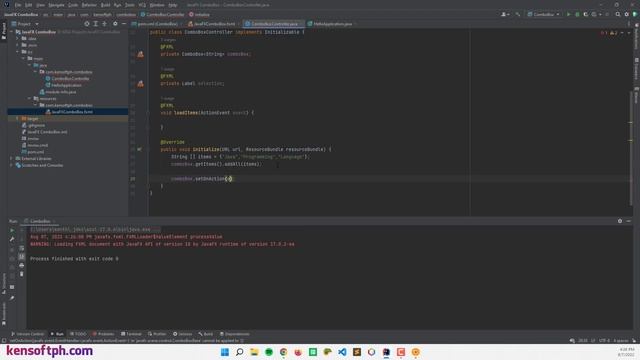
Task: Open the File menu
Action: coord(18,5)
